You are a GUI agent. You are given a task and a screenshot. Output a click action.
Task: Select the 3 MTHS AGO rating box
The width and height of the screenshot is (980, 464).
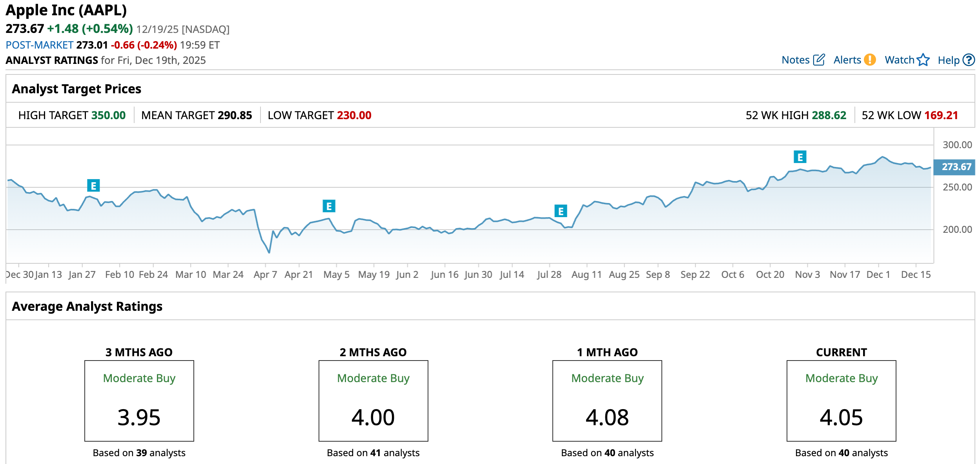[x=139, y=401]
